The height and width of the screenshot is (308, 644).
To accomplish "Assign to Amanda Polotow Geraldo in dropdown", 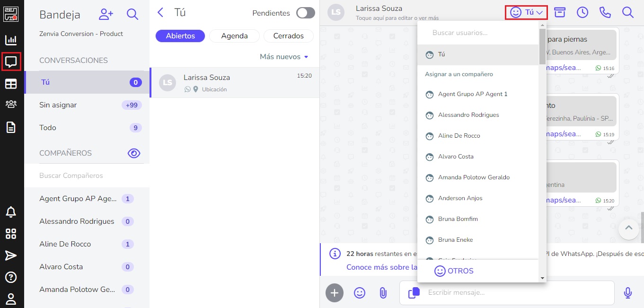I will point(478,177).
